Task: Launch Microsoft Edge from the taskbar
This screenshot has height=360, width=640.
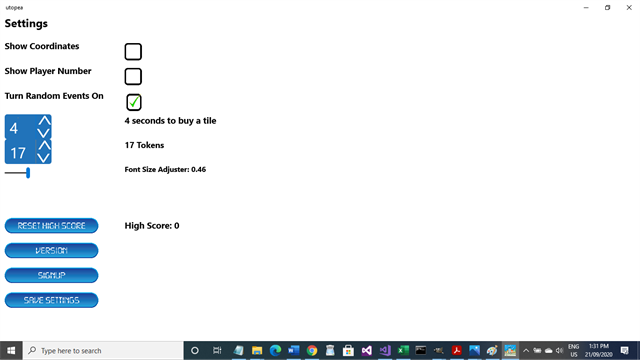Action: pyautogui.click(x=275, y=351)
